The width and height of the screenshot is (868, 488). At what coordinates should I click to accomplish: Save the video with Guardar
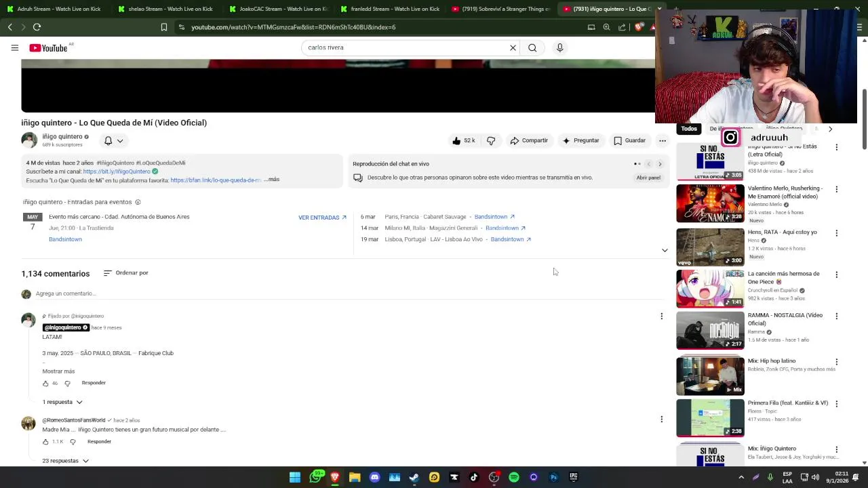(629, 140)
